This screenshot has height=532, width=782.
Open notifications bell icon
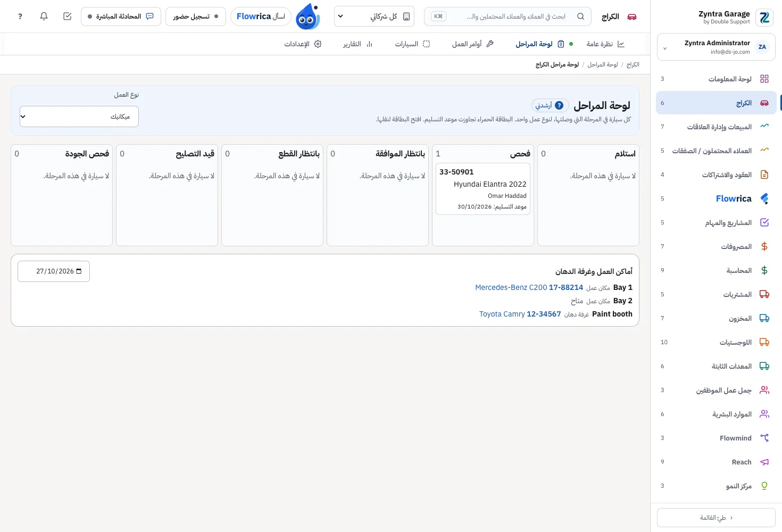[44, 16]
